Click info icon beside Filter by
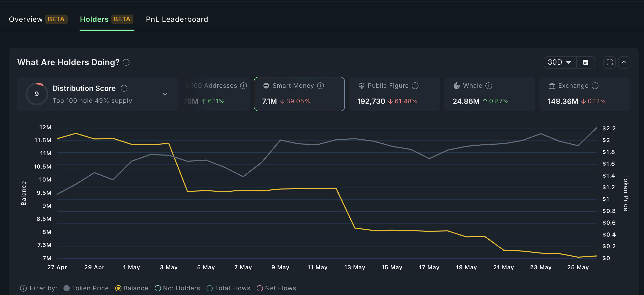Image resolution: width=644 pixels, height=295 pixels. click(x=23, y=288)
